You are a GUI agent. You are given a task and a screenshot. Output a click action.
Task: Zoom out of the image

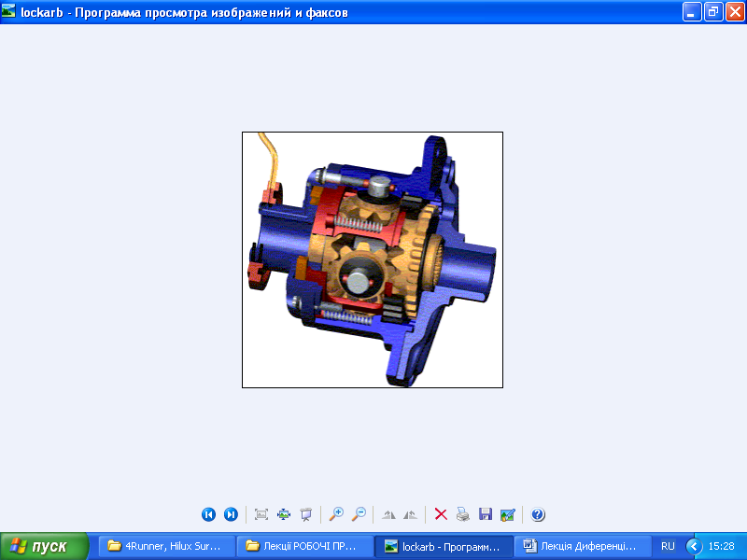[x=359, y=514]
